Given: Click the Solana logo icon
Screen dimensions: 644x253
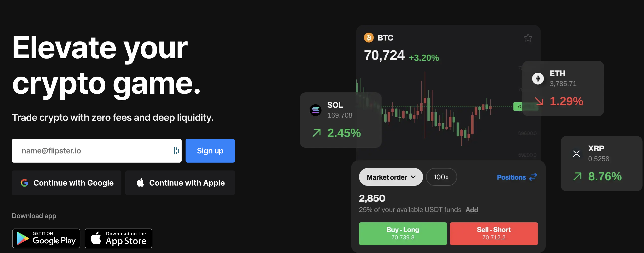Looking at the screenshot, I should [x=316, y=110].
